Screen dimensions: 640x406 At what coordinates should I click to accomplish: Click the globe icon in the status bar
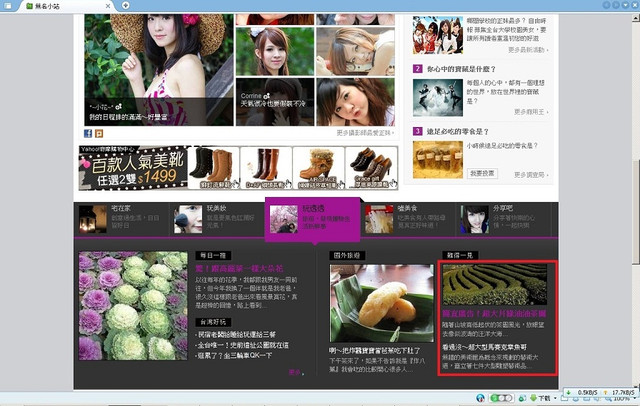point(480,398)
